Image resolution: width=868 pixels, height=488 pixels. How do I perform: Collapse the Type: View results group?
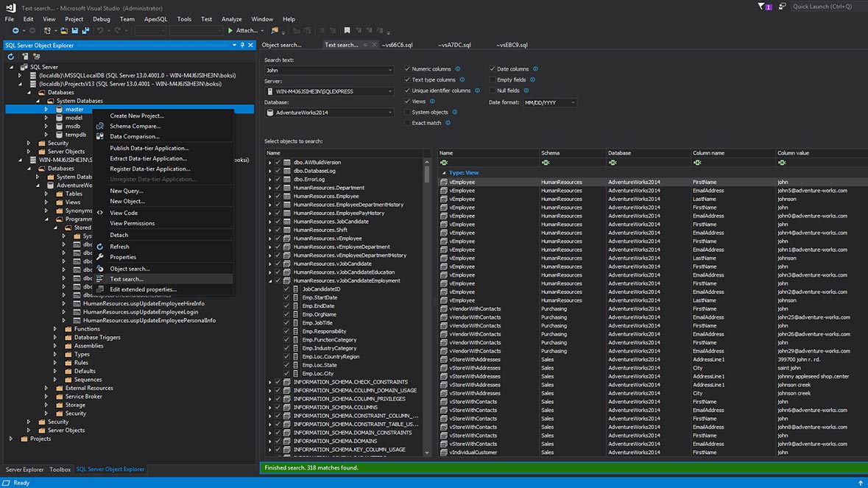(x=444, y=173)
